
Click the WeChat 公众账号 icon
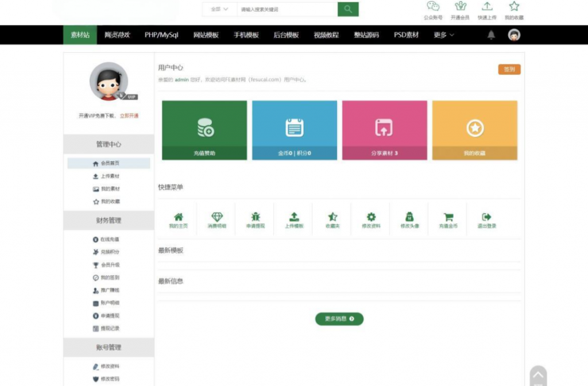(433, 7)
